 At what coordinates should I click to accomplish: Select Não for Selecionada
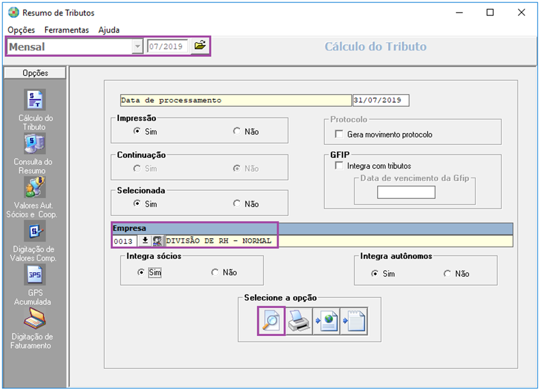[x=237, y=203]
